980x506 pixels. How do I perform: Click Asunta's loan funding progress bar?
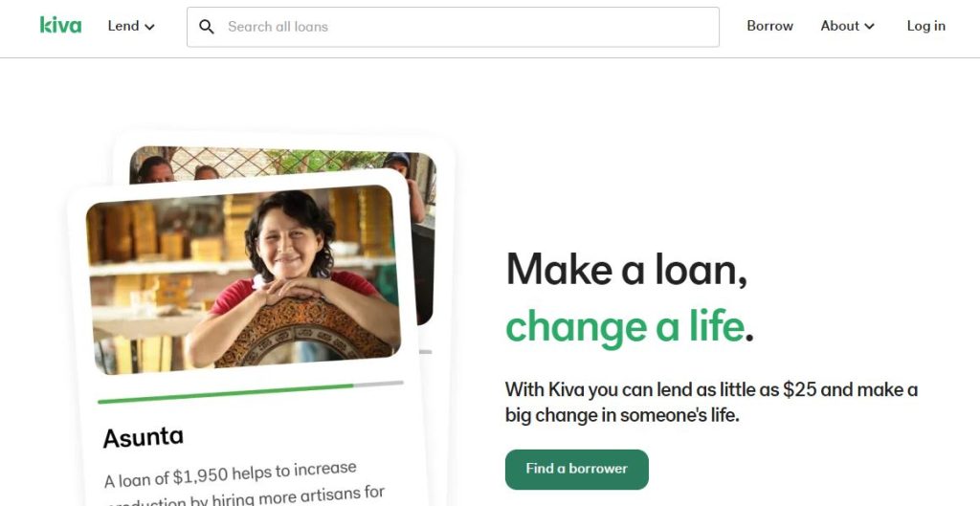pos(251,391)
